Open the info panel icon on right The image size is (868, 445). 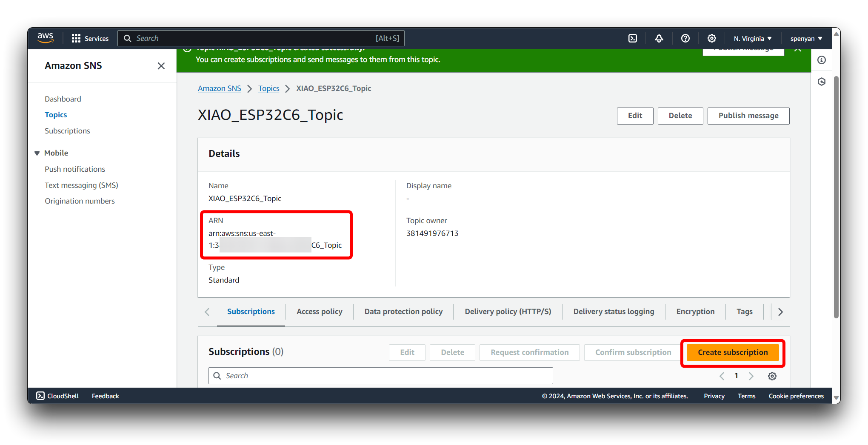tap(822, 60)
